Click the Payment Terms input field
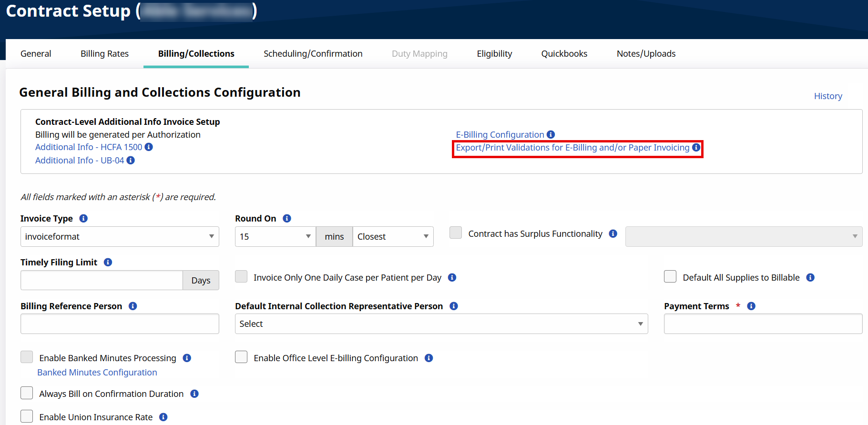This screenshot has width=868, height=425. pos(763,324)
